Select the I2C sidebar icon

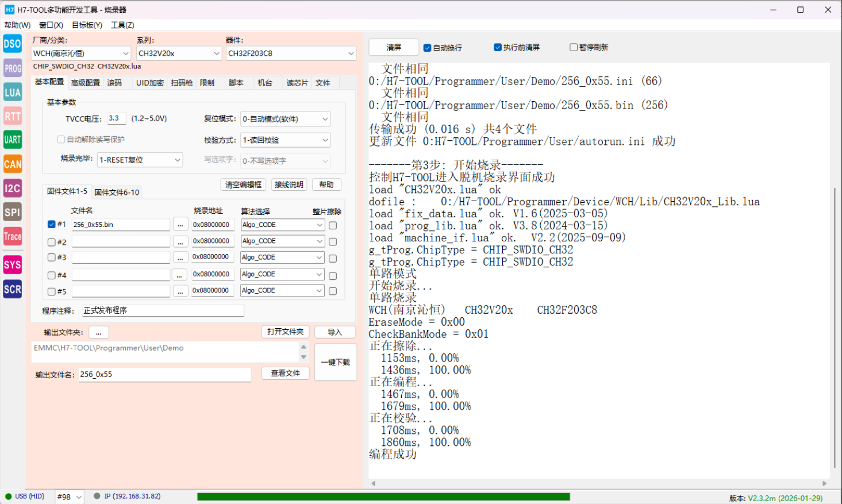[12, 188]
